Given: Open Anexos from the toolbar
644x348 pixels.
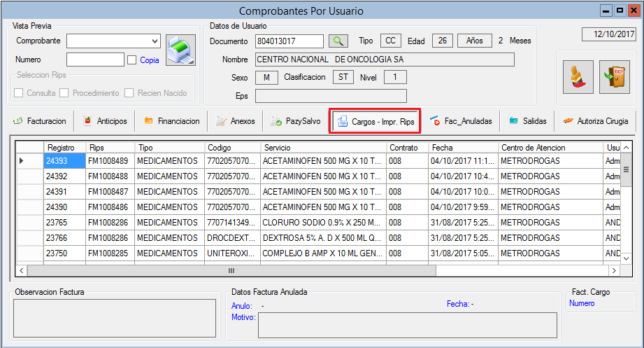Looking at the screenshot, I should coord(235,121).
